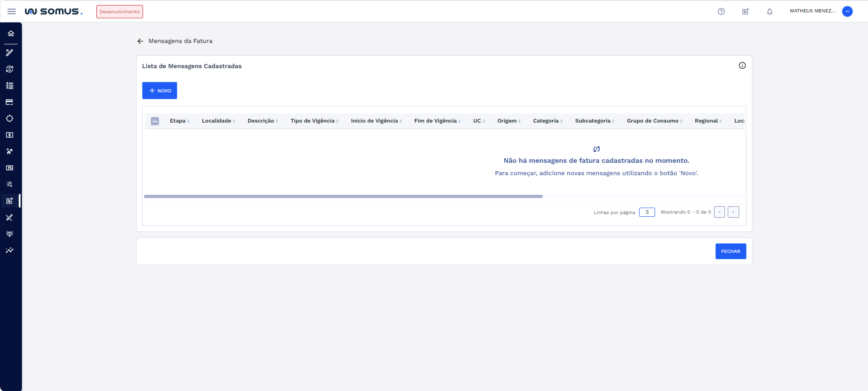
Task: Click the FECHAR button
Action: pyautogui.click(x=730, y=251)
